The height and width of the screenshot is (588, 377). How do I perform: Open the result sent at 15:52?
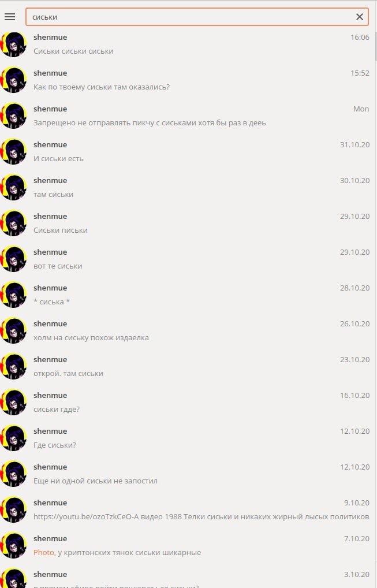point(188,80)
